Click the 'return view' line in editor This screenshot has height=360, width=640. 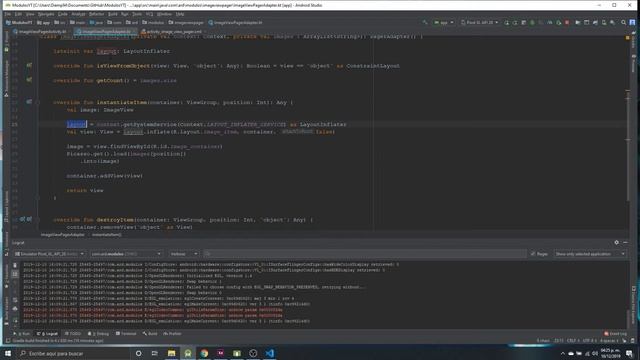[x=85, y=190]
